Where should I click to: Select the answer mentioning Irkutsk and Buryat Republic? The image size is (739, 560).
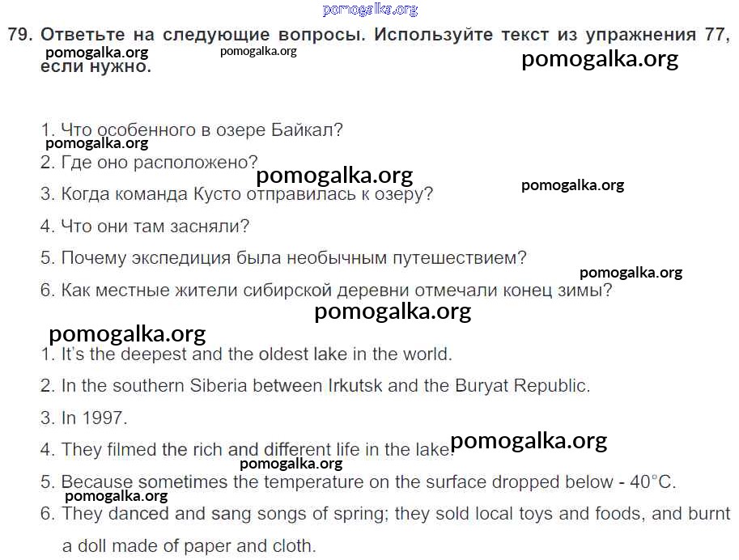pos(315,386)
